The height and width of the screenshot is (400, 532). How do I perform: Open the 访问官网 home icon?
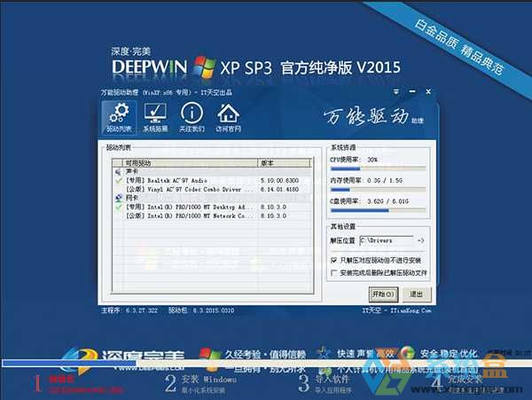(229, 118)
